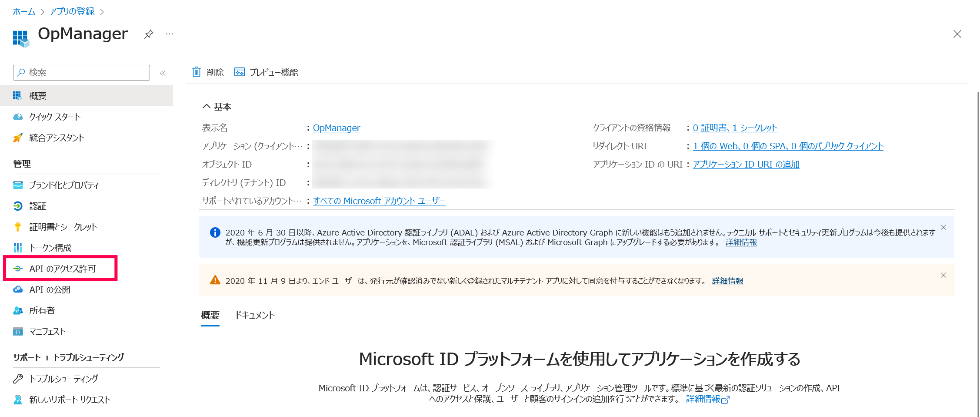Open the API のアクセス許可 blade
The height and width of the screenshot is (417, 980).
point(60,269)
